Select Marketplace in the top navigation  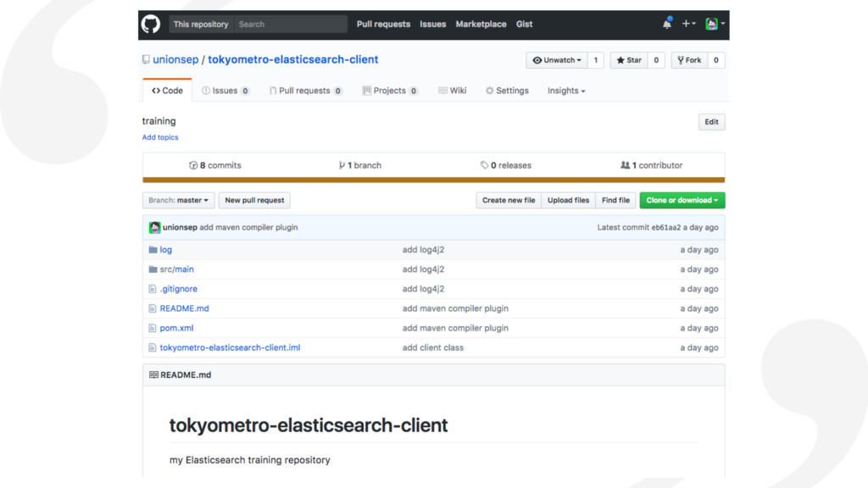[x=481, y=25]
